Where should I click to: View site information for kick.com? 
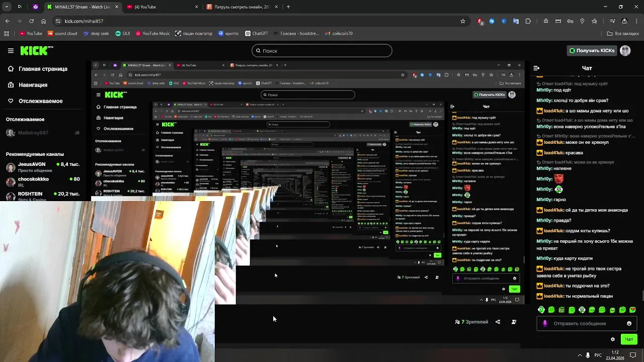pyautogui.click(x=58, y=21)
